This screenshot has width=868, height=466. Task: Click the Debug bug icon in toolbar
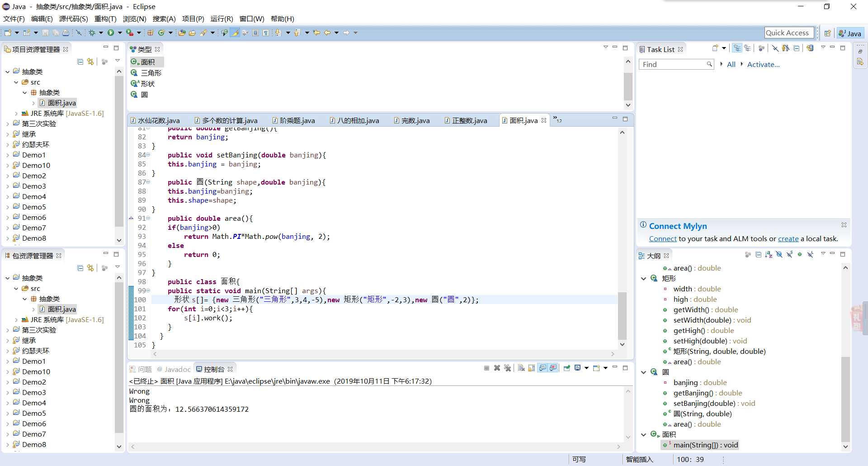click(x=92, y=33)
